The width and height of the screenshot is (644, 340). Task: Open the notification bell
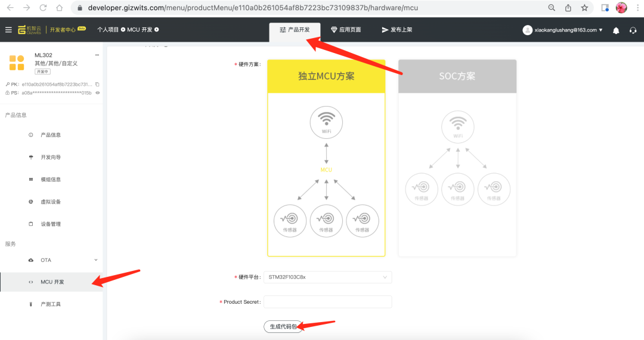coord(615,30)
